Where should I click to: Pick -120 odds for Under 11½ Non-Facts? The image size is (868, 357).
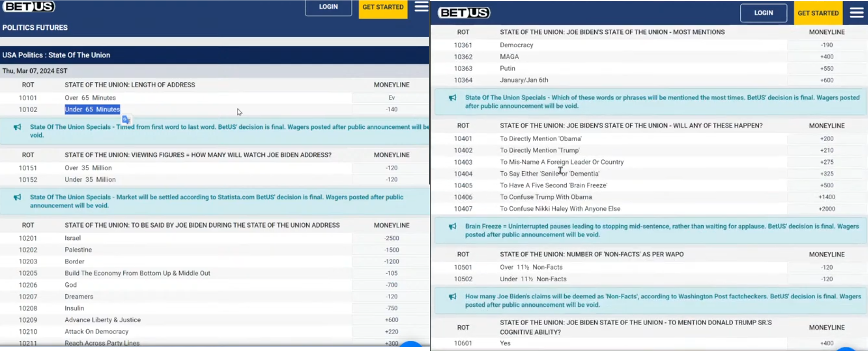(826, 279)
